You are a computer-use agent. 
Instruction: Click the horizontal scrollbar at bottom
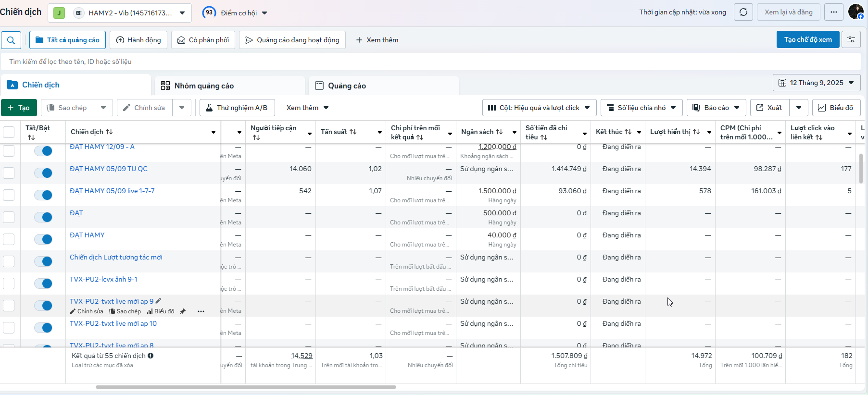(x=246, y=387)
